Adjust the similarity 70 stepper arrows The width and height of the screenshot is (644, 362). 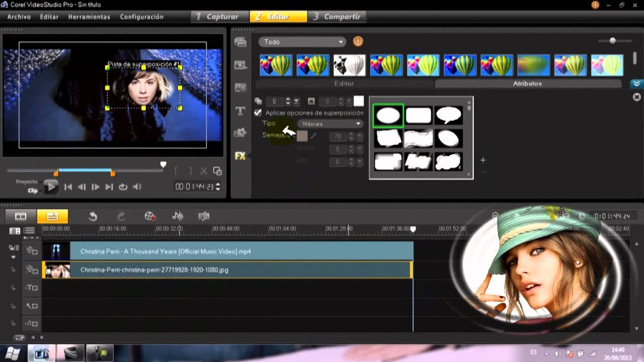[x=351, y=136]
